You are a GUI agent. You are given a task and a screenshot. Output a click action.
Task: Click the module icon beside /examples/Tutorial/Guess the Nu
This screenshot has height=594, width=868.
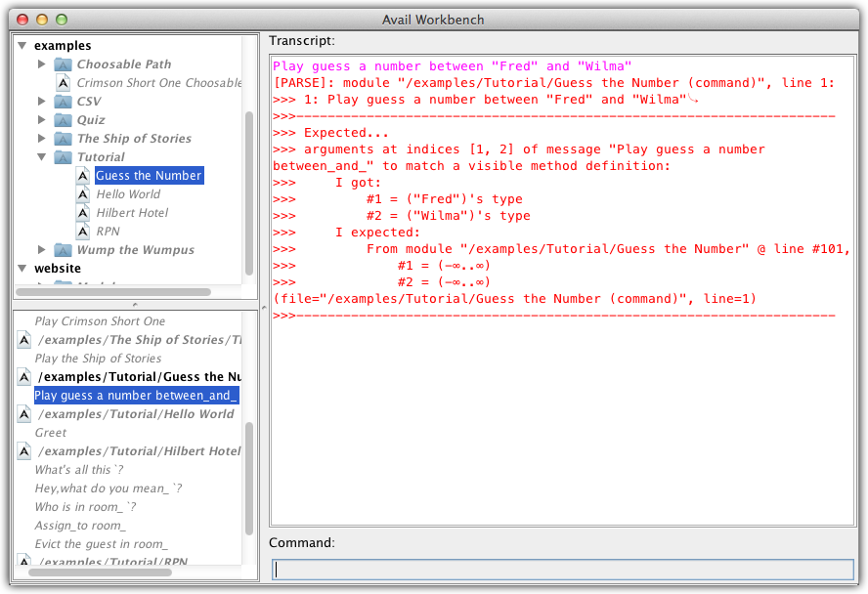[x=24, y=377]
